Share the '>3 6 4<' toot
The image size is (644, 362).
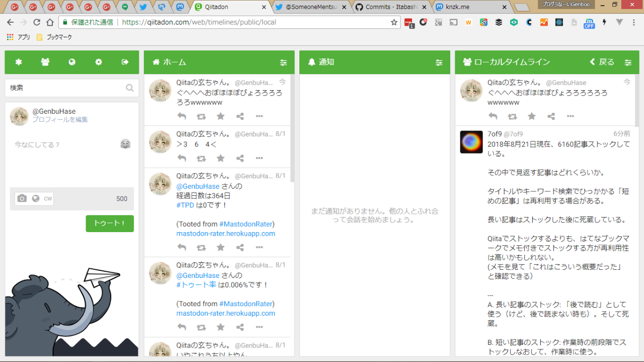pos(240,158)
